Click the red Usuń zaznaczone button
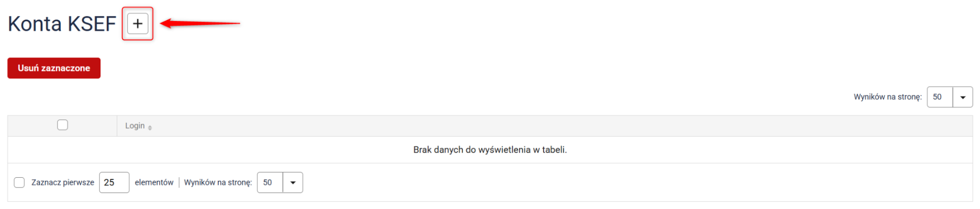 pyautogui.click(x=54, y=68)
